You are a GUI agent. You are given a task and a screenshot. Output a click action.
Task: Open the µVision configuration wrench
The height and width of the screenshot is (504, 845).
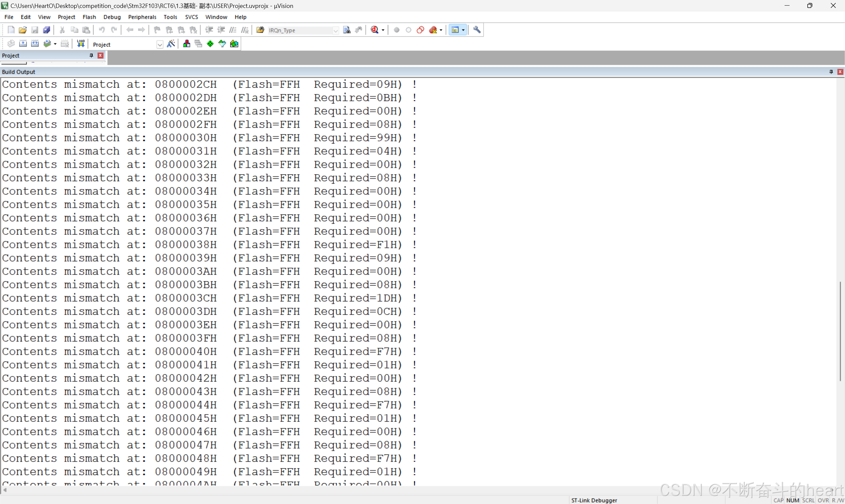pos(477,30)
